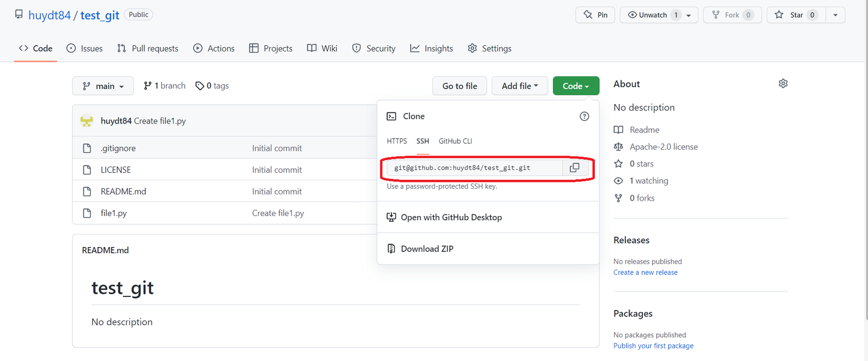Toggle the green Code dropdown
The height and width of the screenshot is (361, 868).
tap(576, 86)
